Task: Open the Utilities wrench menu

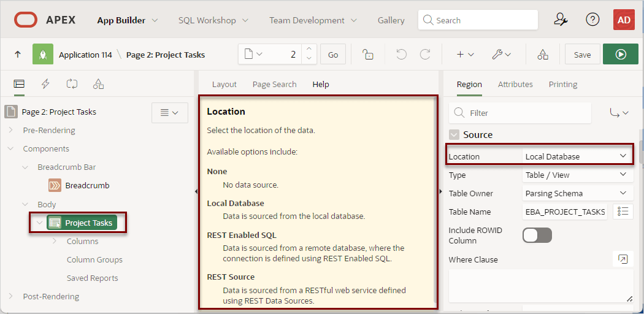Action: (502, 54)
